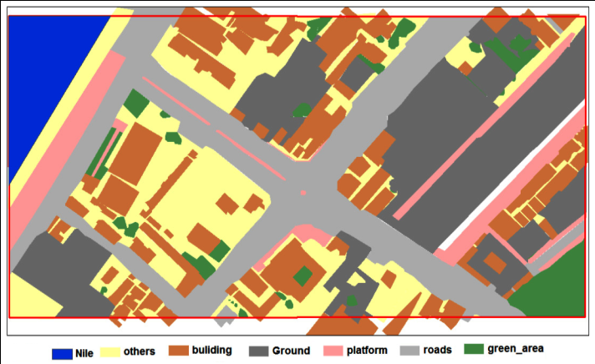Select the 'roads' legend label text

coord(439,351)
